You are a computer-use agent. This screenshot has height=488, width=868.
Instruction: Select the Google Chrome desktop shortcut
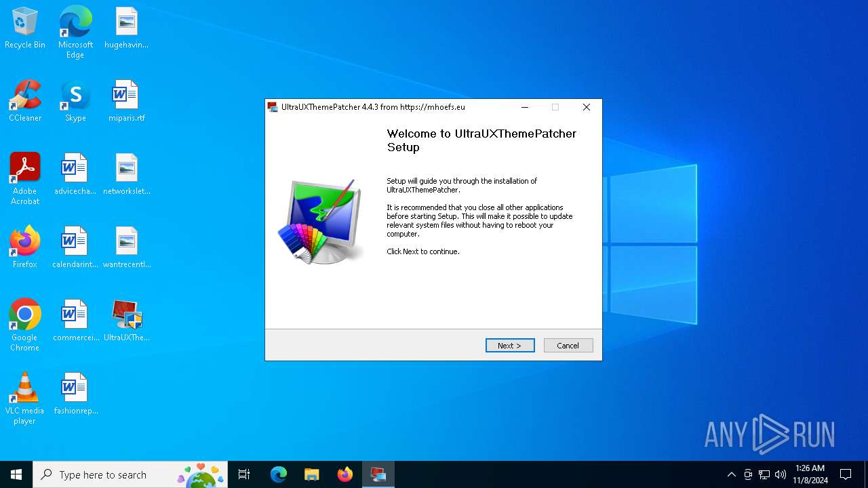(25, 325)
